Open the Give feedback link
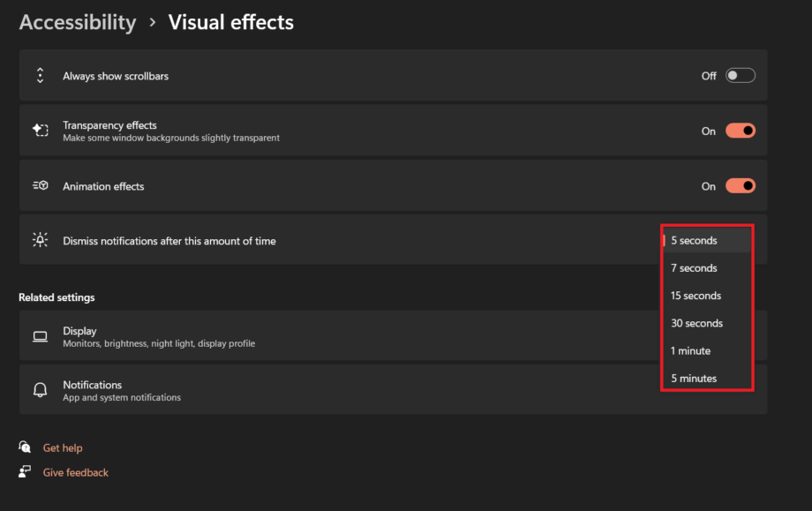 (76, 472)
